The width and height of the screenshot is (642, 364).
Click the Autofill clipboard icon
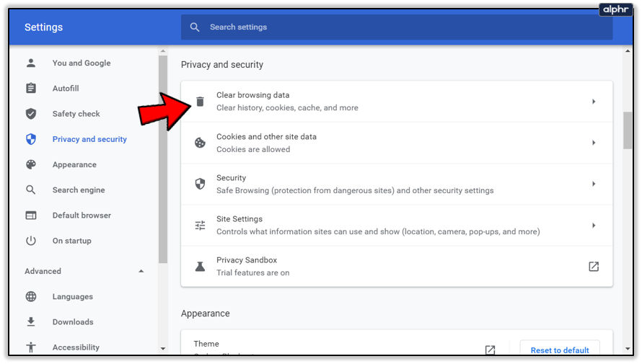coord(31,89)
